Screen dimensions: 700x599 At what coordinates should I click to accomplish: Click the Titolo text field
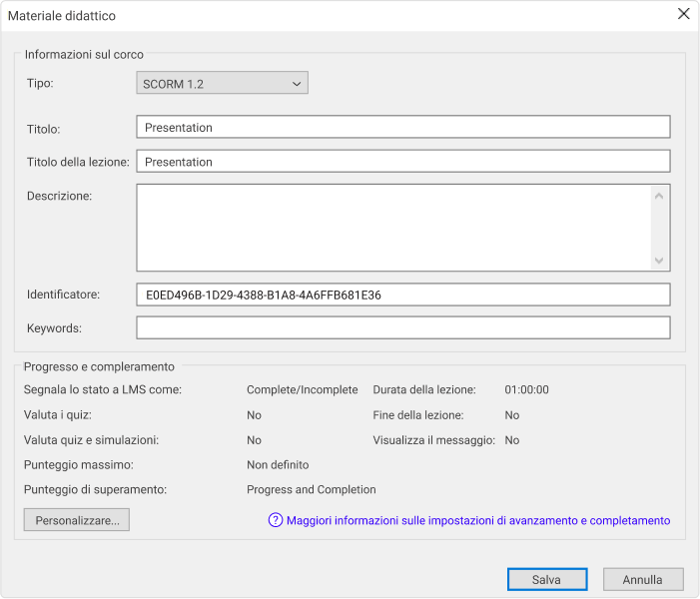click(403, 127)
